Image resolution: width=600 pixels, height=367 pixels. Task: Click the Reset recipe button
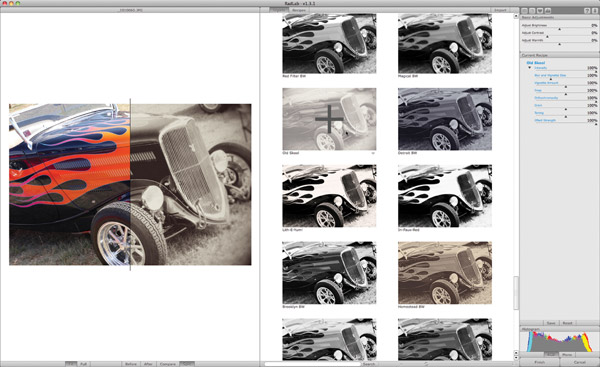tap(567, 323)
